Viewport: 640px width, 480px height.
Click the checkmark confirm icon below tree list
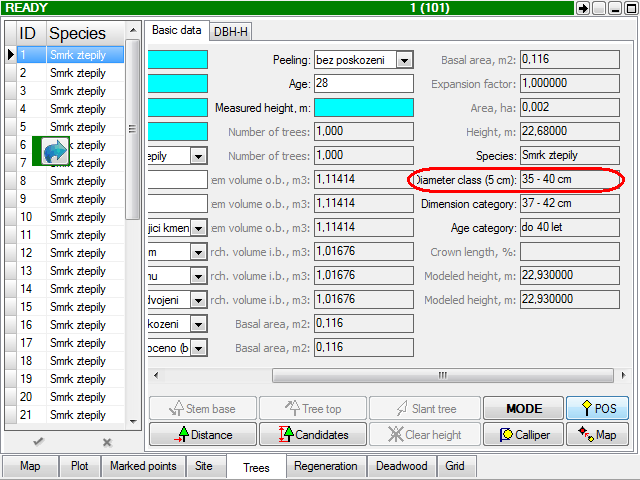(x=38, y=442)
